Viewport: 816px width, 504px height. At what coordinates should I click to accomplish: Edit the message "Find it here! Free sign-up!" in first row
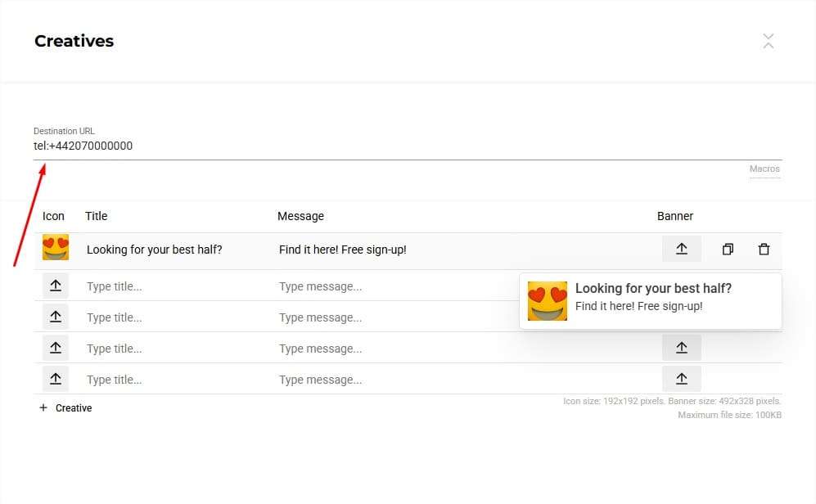pos(343,250)
